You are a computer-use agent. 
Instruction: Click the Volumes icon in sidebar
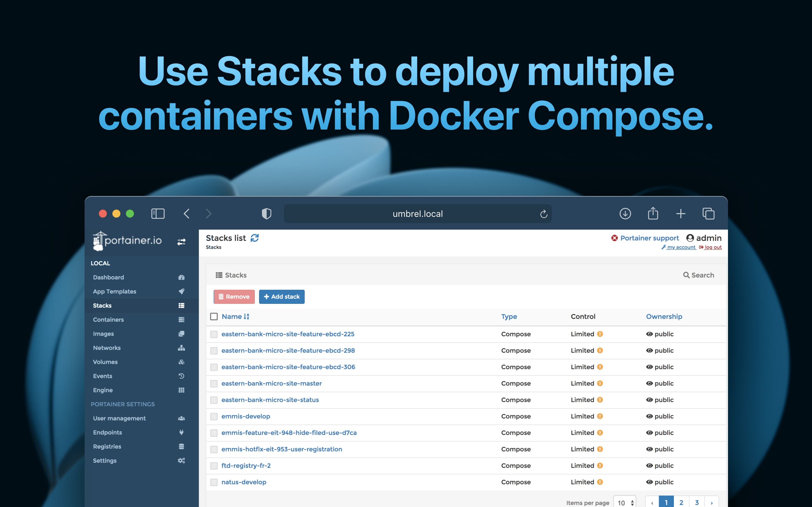pos(181,362)
